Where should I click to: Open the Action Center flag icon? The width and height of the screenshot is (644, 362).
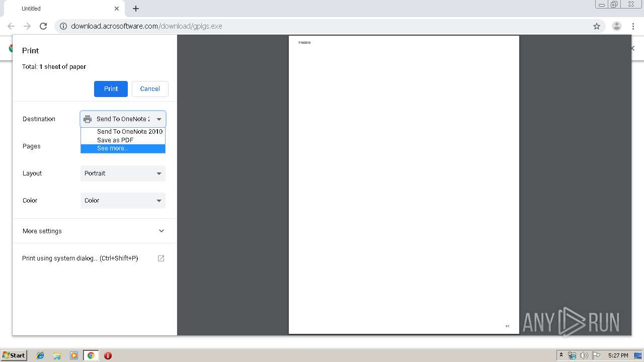596,355
